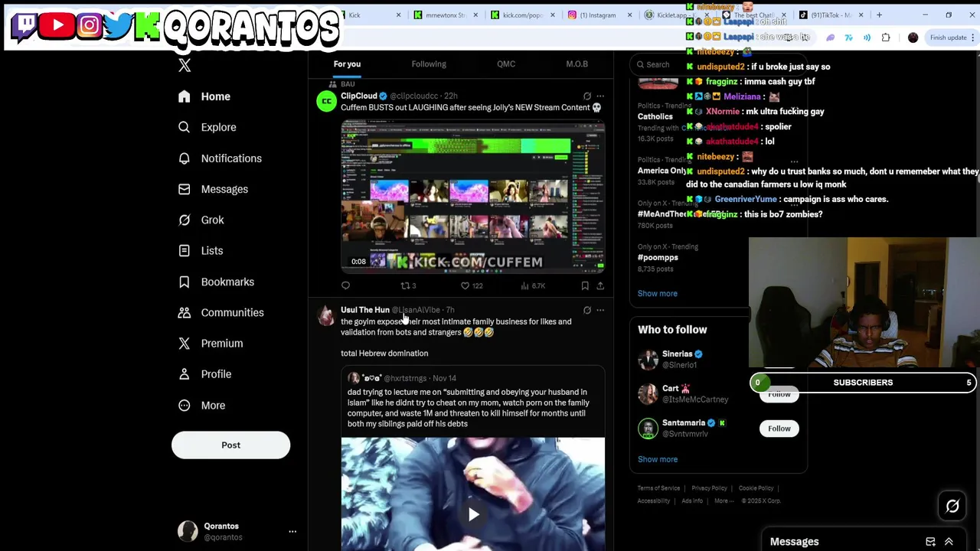Click Grok icon on ClipCloud post
This screenshot has height=551, width=980.
[587, 96]
